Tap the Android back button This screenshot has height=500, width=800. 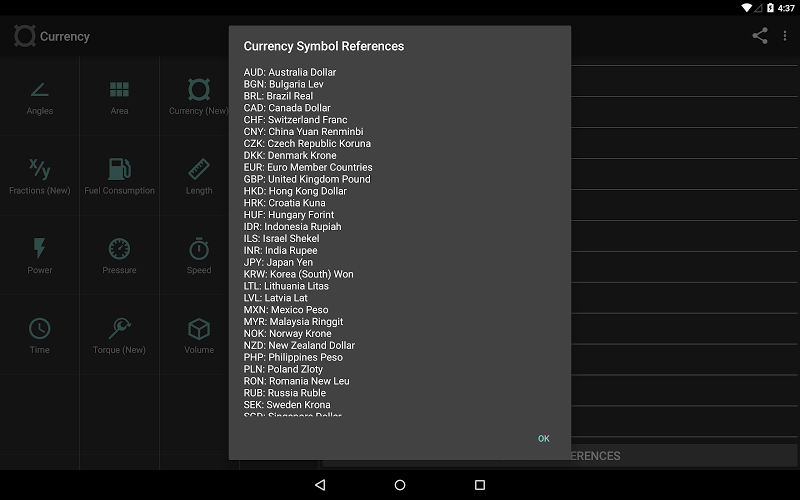coord(320,485)
